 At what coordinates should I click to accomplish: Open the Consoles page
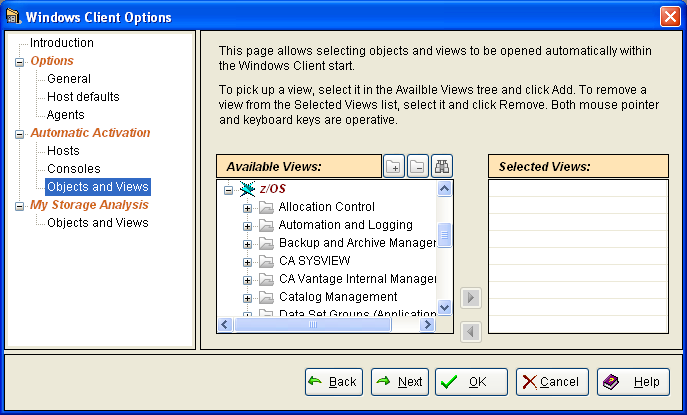coord(74,168)
